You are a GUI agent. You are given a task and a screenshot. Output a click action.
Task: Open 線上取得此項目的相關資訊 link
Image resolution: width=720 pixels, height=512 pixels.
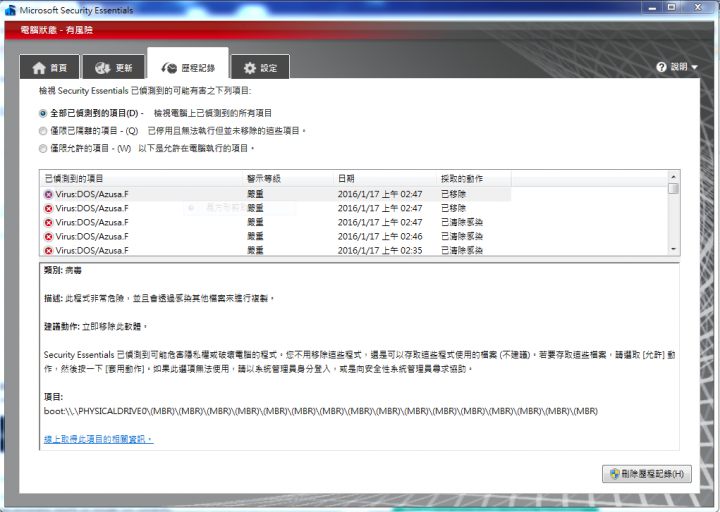coord(98,439)
